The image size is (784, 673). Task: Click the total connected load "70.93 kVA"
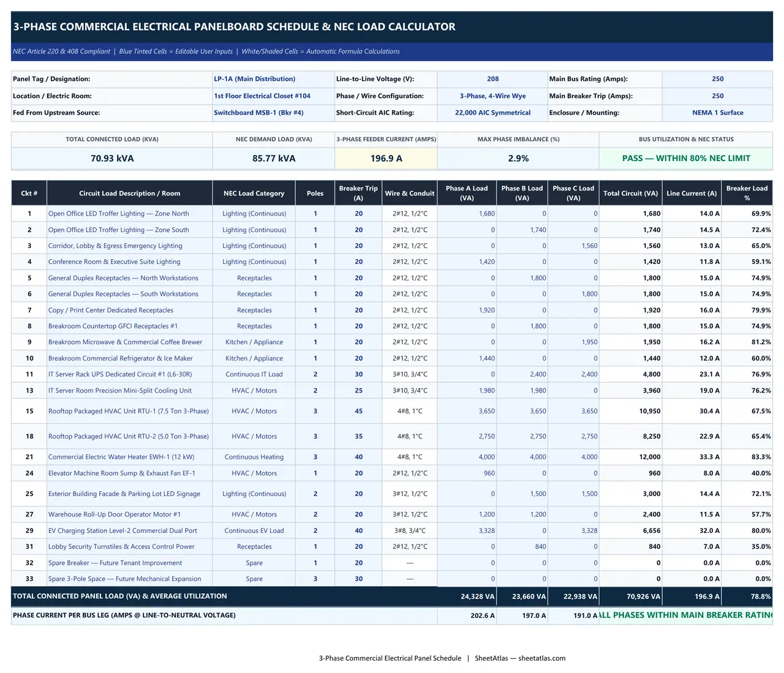click(112, 158)
